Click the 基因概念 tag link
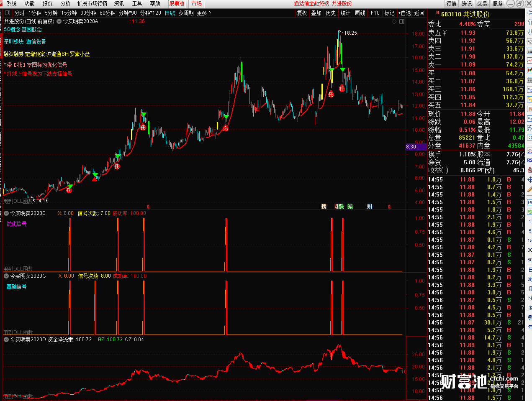This screenshot has width=532, height=401. coord(32,29)
